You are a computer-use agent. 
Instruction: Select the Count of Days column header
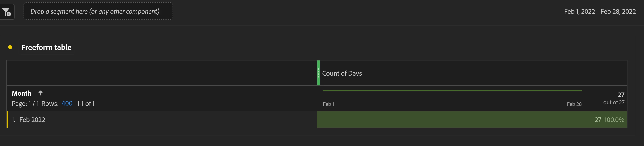tap(342, 73)
